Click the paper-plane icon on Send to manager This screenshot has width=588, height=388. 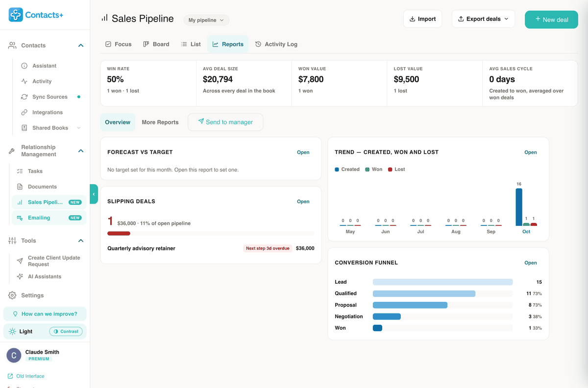pos(201,121)
